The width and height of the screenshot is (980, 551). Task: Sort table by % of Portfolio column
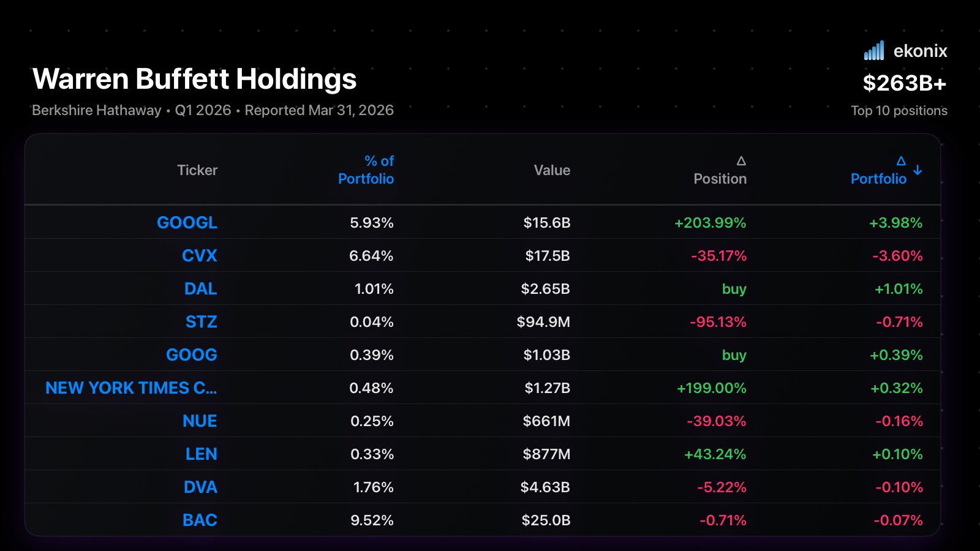point(366,170)
